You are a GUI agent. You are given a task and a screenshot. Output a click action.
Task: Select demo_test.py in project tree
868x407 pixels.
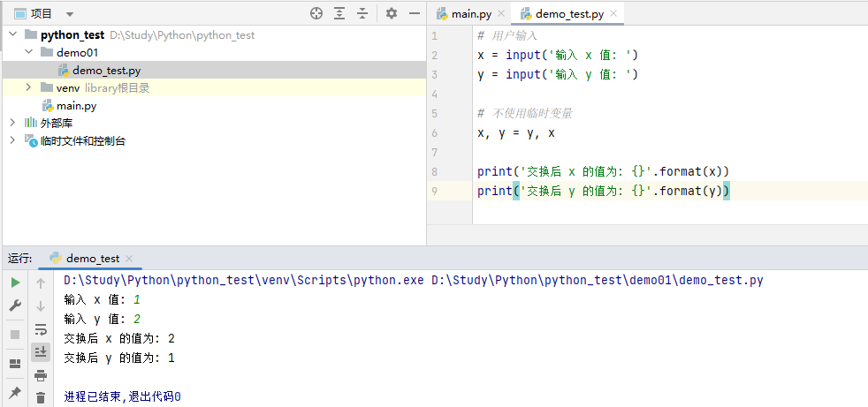click(106, 71)
